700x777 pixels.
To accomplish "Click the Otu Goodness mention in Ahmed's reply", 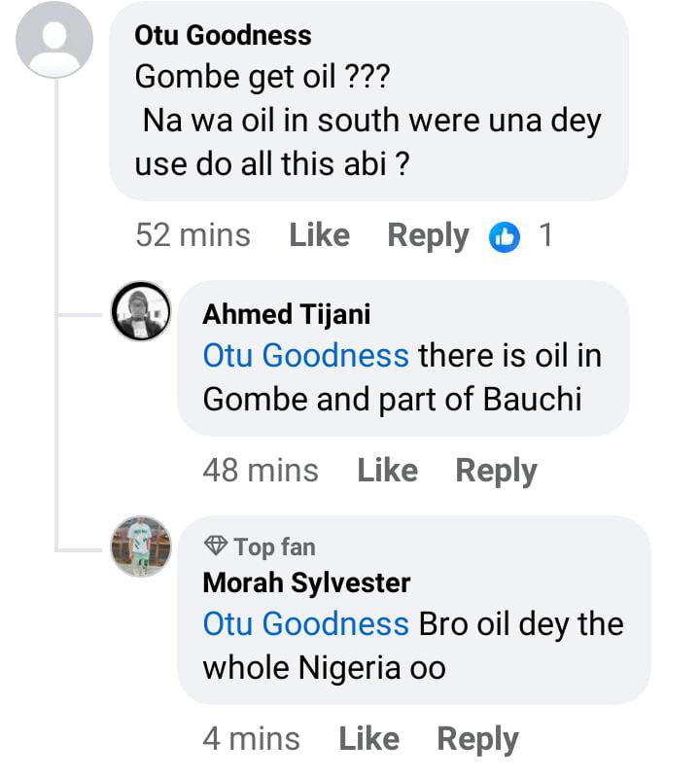I will point(305,356).
